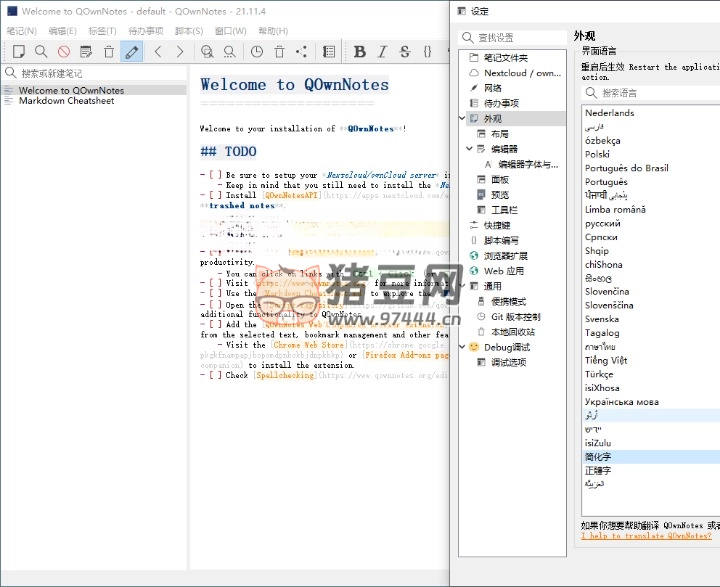Open the 笔记(N) menu
The height and width of the screenshot is (587, 720).
point(21,31)
